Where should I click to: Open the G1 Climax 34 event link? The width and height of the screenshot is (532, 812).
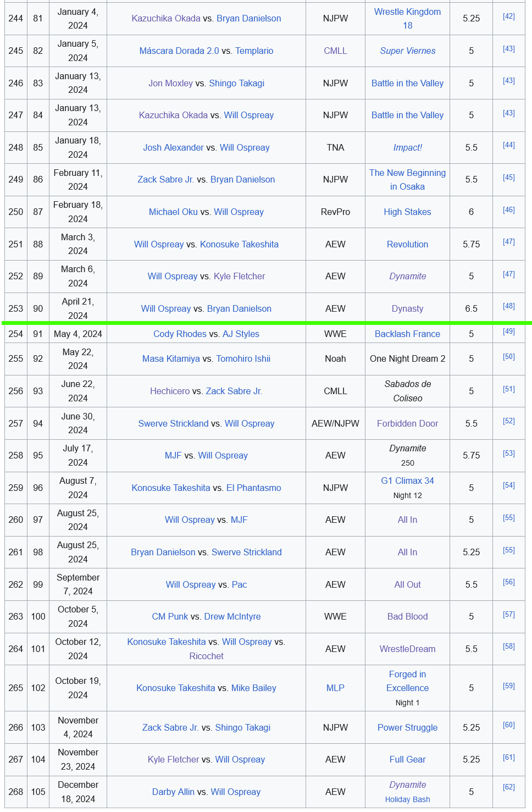(407, 480)
